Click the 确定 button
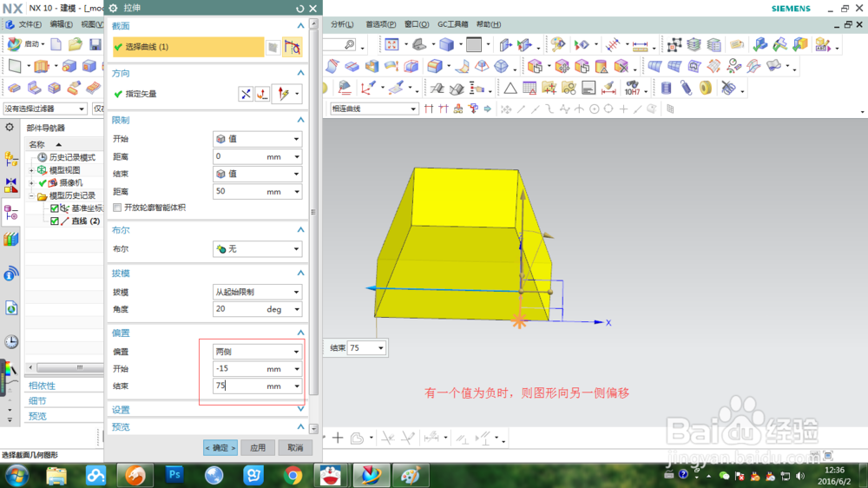 point(220,447)
